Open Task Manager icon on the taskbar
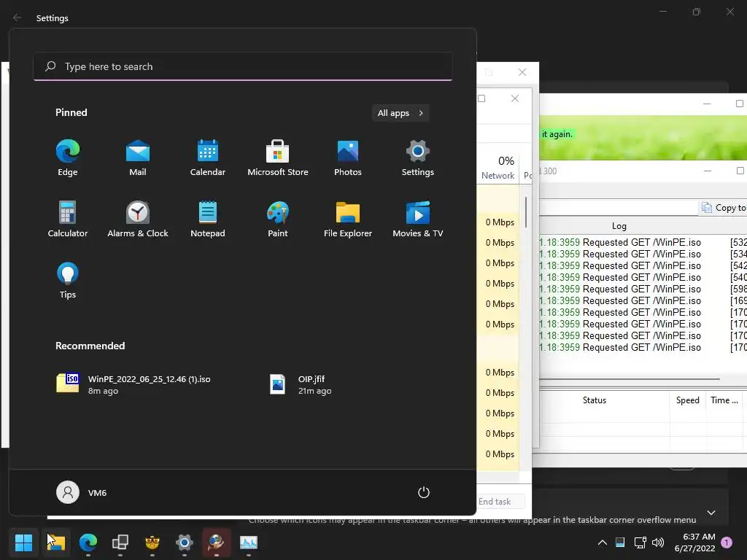The width and height of the screenshot is (747, 560). click(249, 542)
